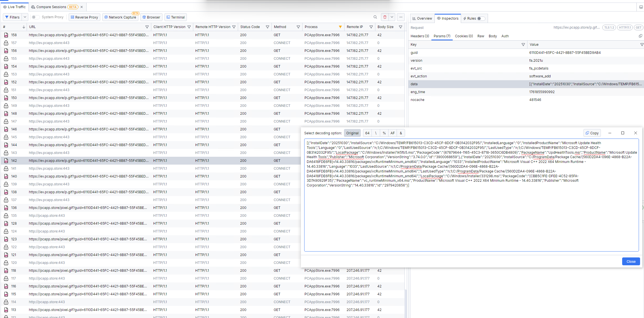
Task: Select the version parameter row
Action: point(526,61)
